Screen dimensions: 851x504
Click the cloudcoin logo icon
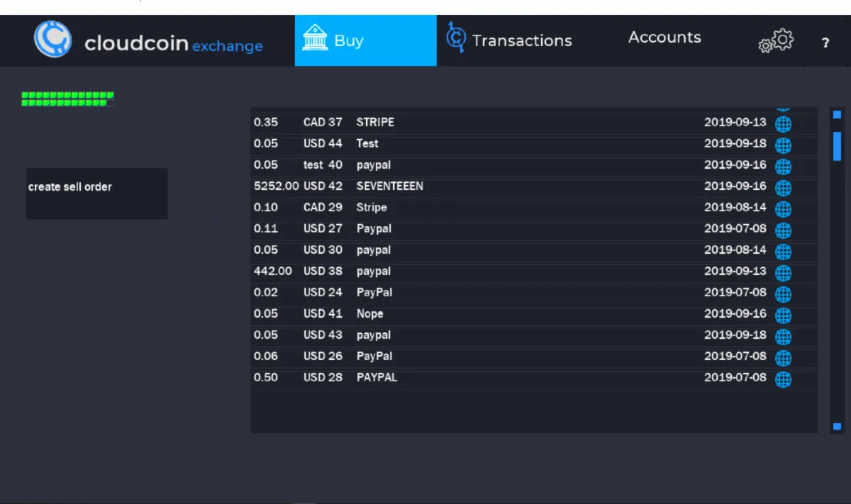point(52,39)
